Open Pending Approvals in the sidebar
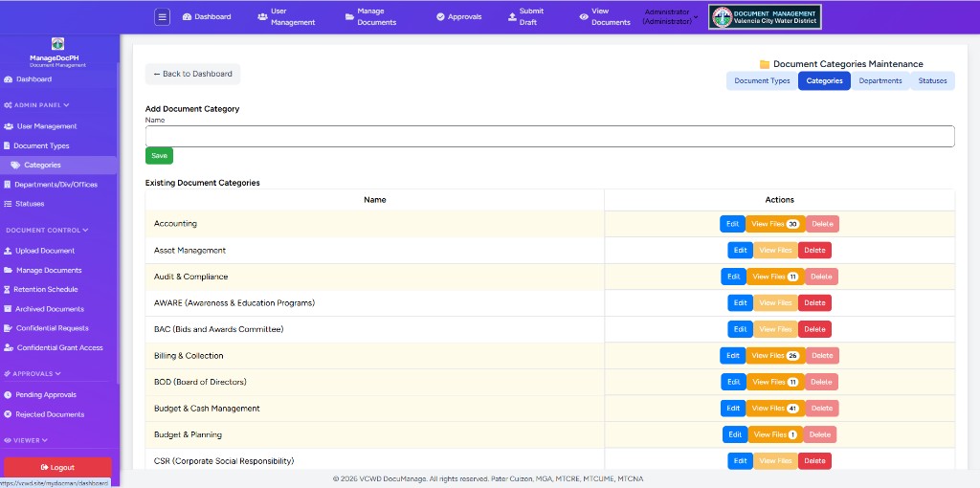Image resolution: width=980 pixels, height=488 pixels. click(x=40, y=395)
